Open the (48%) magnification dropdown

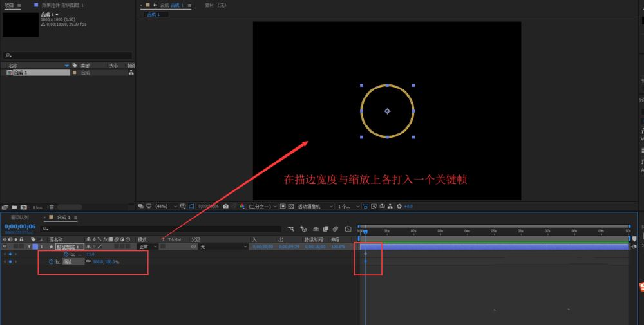[166, 207]
